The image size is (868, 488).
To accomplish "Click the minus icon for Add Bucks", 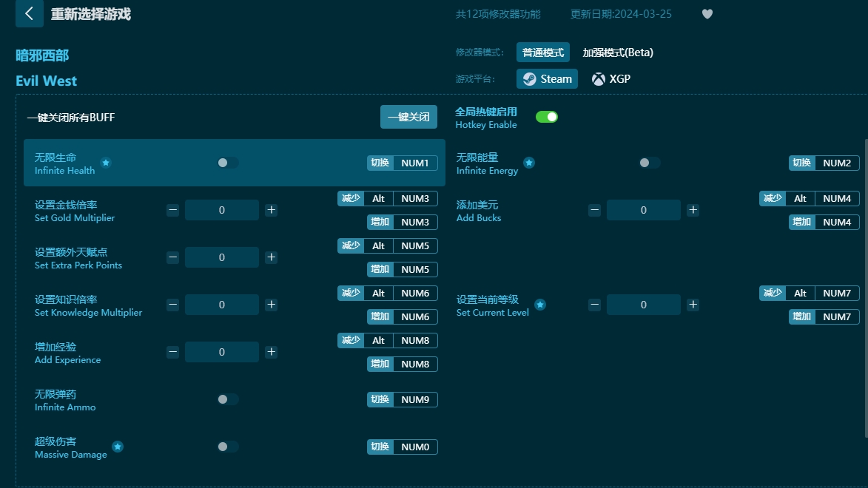I will 594,210.
